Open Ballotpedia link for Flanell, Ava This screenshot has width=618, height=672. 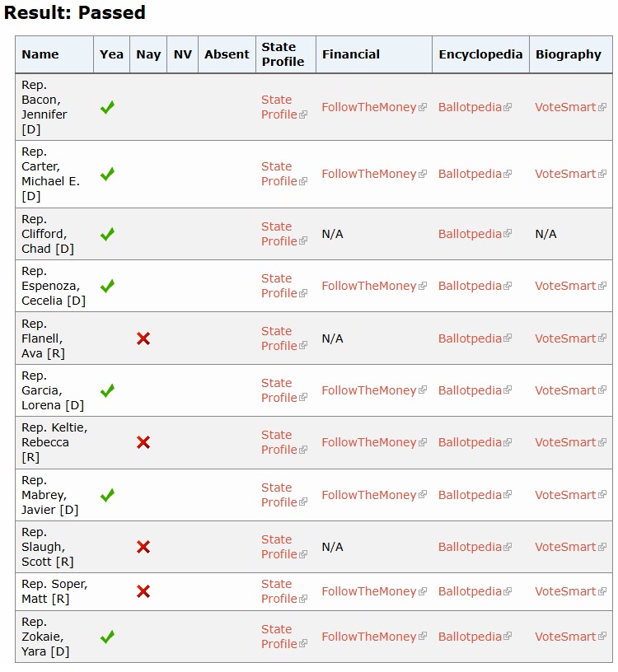[475, 338]
